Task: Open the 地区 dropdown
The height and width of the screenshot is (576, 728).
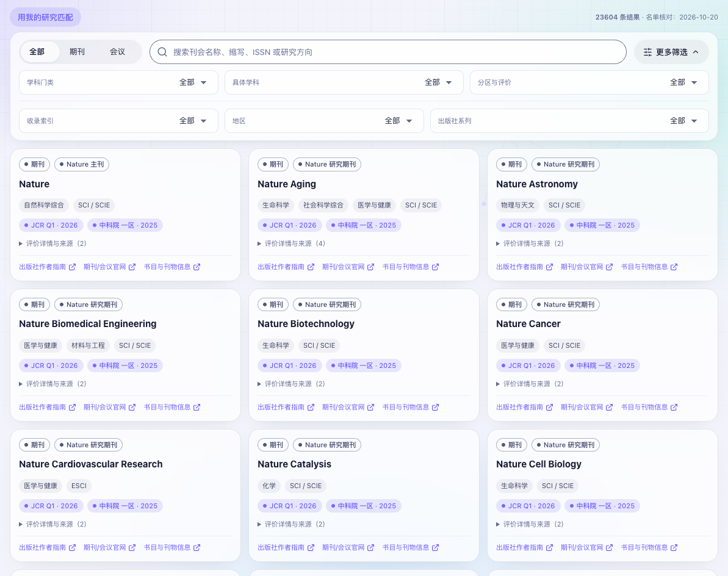Action: click(324, 121)
